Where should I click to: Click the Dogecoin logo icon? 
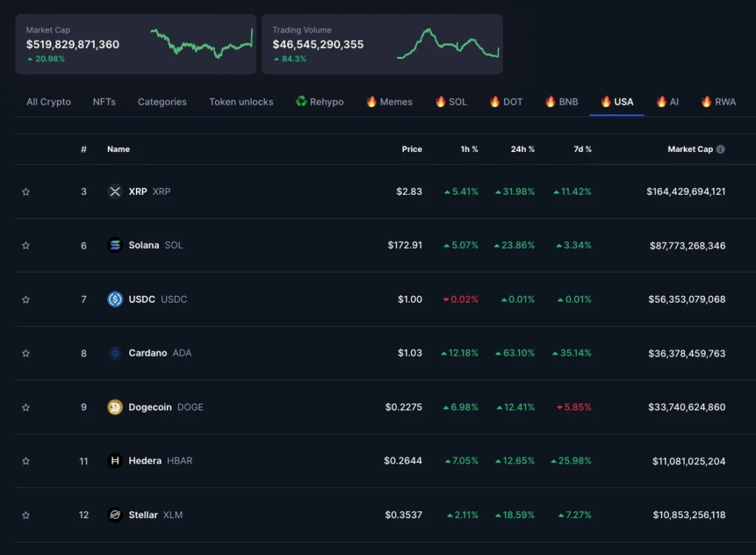(114, 407)
